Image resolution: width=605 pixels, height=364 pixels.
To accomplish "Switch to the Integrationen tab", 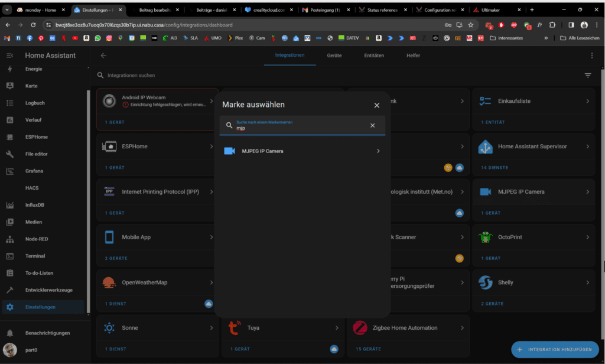I will (290, 55).
